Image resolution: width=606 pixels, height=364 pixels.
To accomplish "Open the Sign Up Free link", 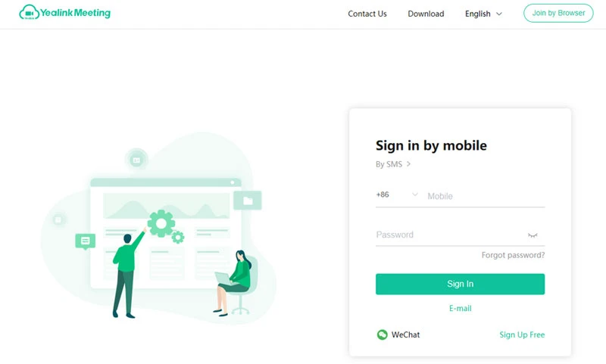I will [x=522, y=334].
